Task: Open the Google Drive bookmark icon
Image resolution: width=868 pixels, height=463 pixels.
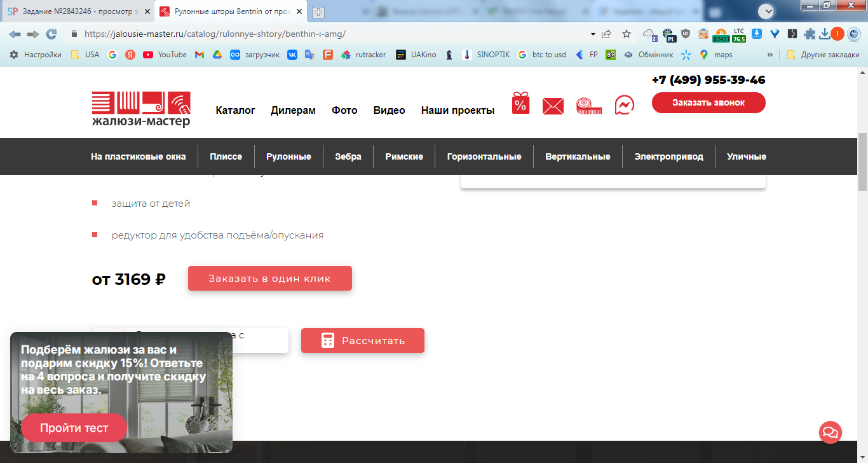Action: [217, 55]
